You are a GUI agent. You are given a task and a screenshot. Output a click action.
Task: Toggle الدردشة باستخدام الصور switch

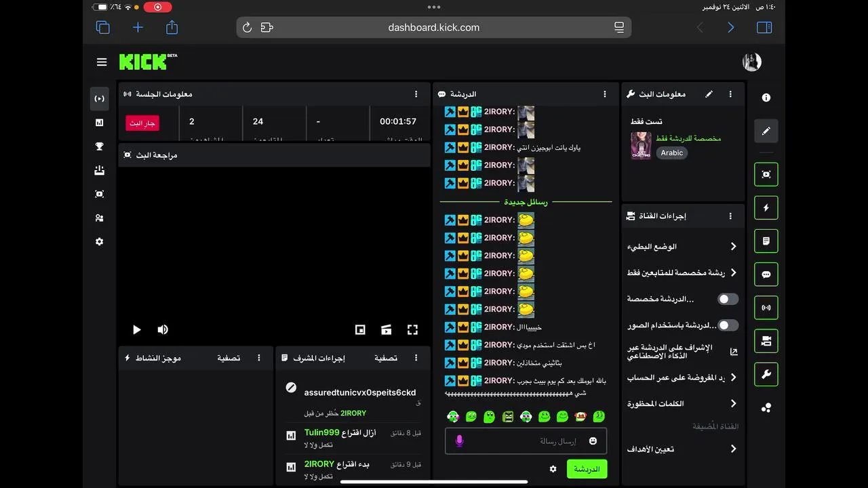728,325
